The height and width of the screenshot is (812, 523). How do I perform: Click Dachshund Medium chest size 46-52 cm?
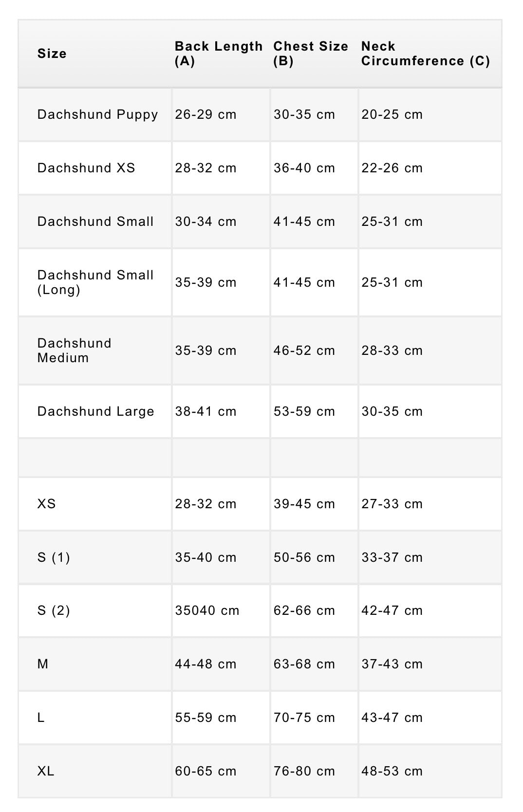point(304,351)
